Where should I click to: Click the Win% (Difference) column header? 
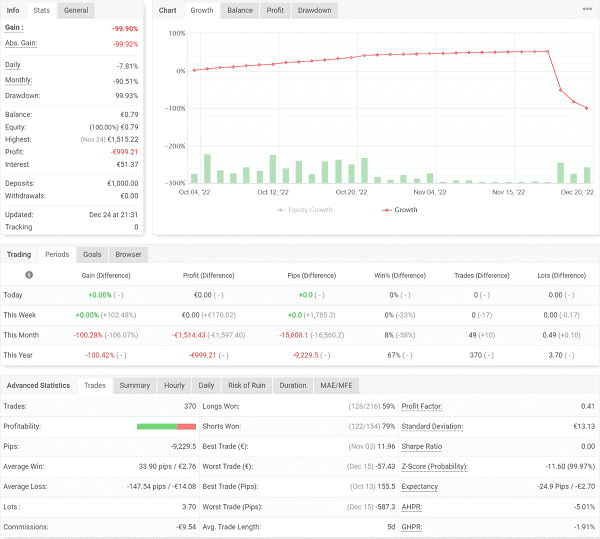[x=400, y=275]
